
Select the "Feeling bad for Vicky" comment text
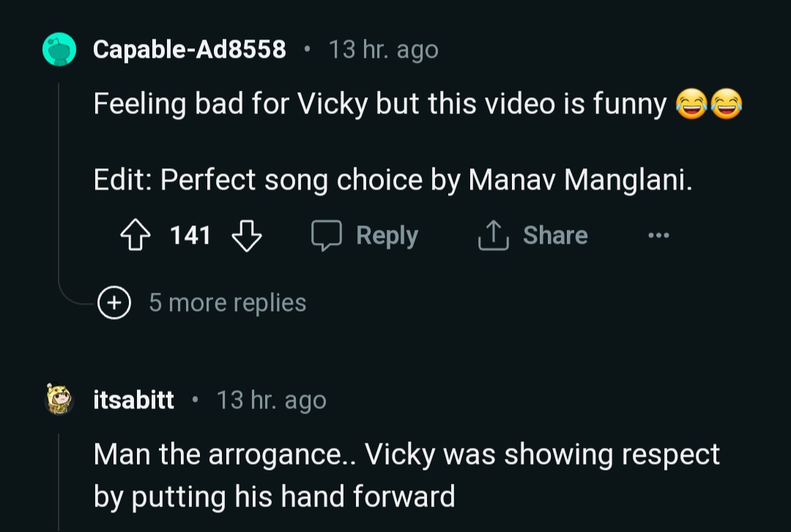(379, 105)
